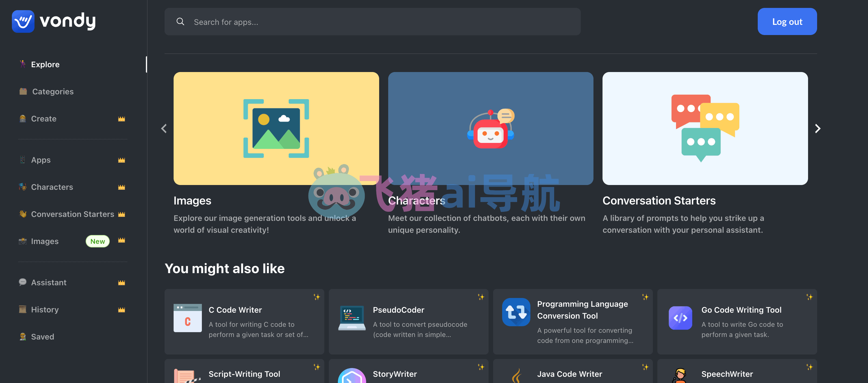
Task: Click the Log out button
Action: click(787, 21)
